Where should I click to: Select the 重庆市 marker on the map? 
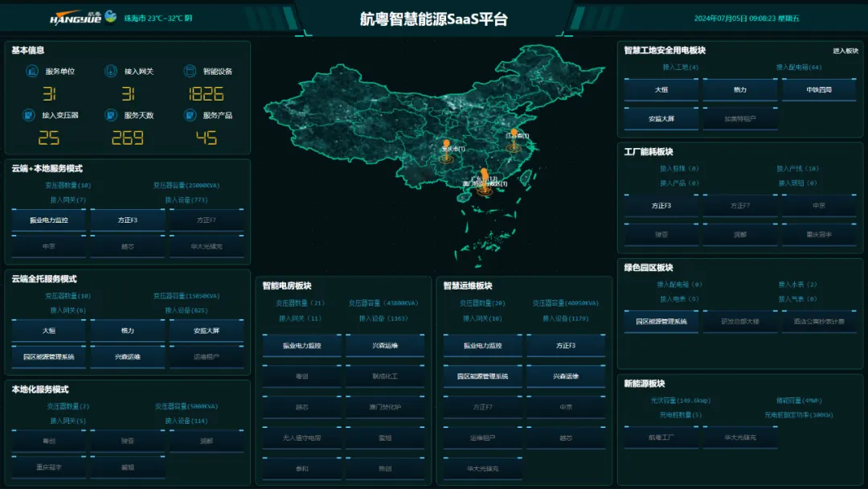pyautogui.click(x=447, y=150)
